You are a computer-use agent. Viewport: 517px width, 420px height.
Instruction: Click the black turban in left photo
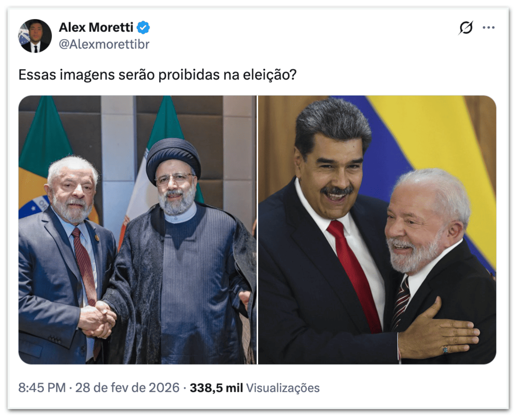tap(173, 157)
